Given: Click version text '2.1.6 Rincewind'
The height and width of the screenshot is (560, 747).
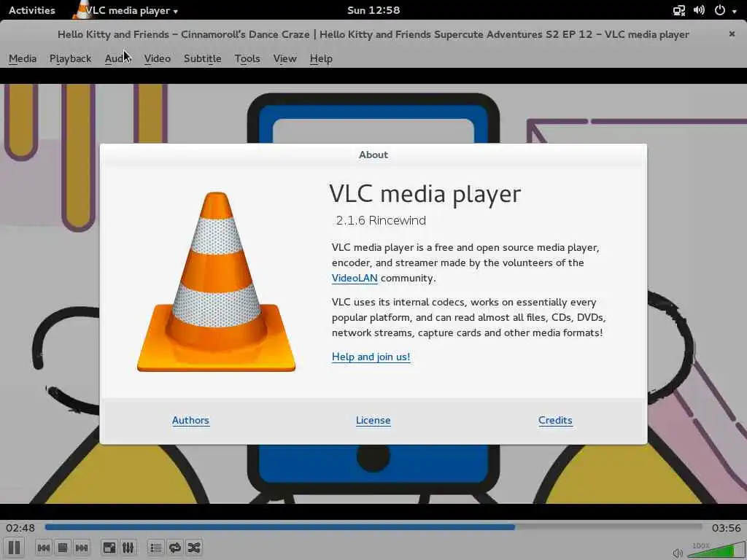Looking at the screenshot, I should pos(381,220).
